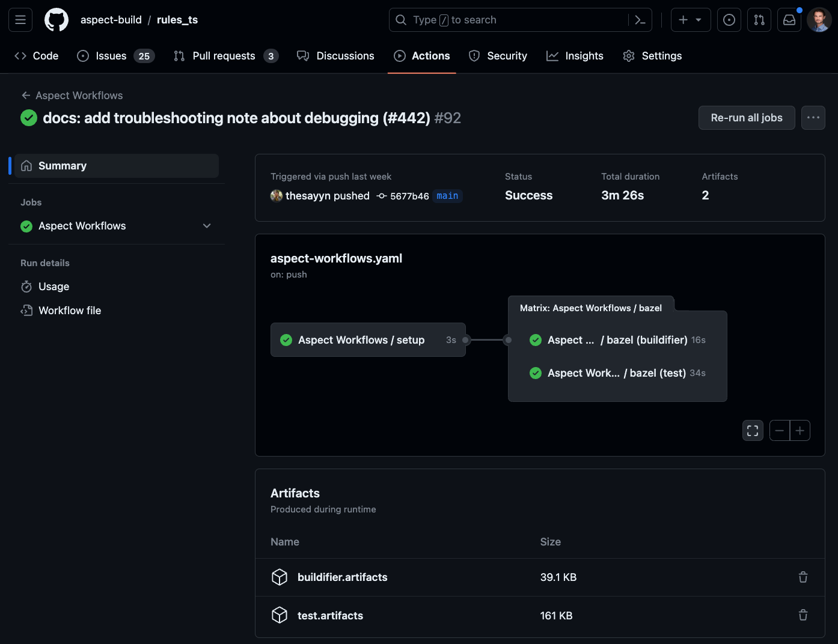Open the three-dot run options menu
The height and width of the screenshot is (644, 838).
(813, 118)
